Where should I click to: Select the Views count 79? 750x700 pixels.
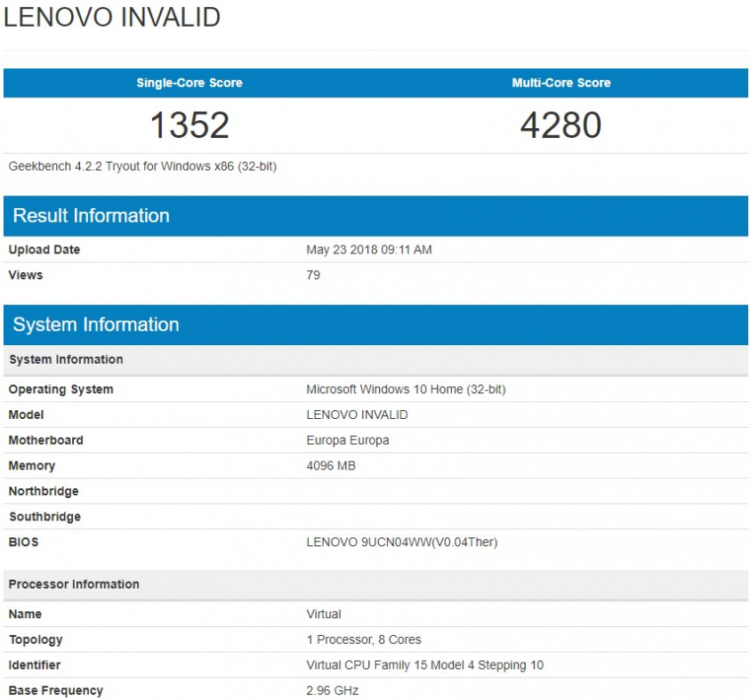(x=312, y=276)
